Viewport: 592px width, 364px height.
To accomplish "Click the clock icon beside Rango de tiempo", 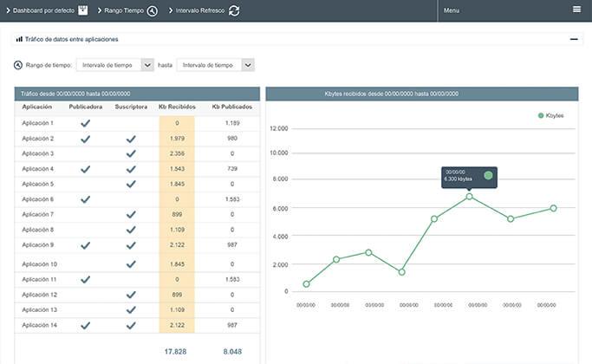I will click(18, 65).
